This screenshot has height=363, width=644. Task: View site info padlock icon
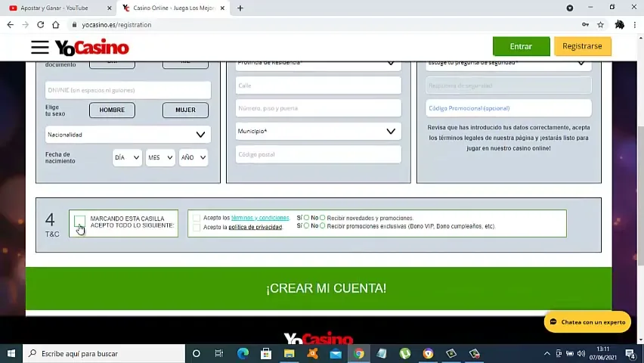(74, 25)
